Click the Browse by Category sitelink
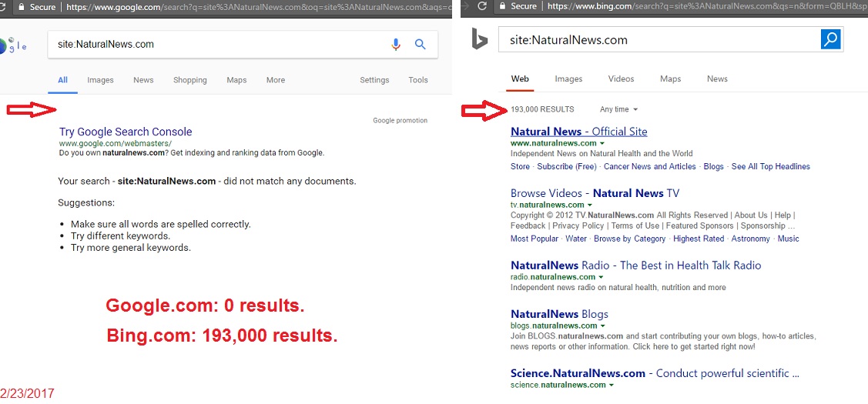Viewport: 868px width, 404px height. point(629,239)
